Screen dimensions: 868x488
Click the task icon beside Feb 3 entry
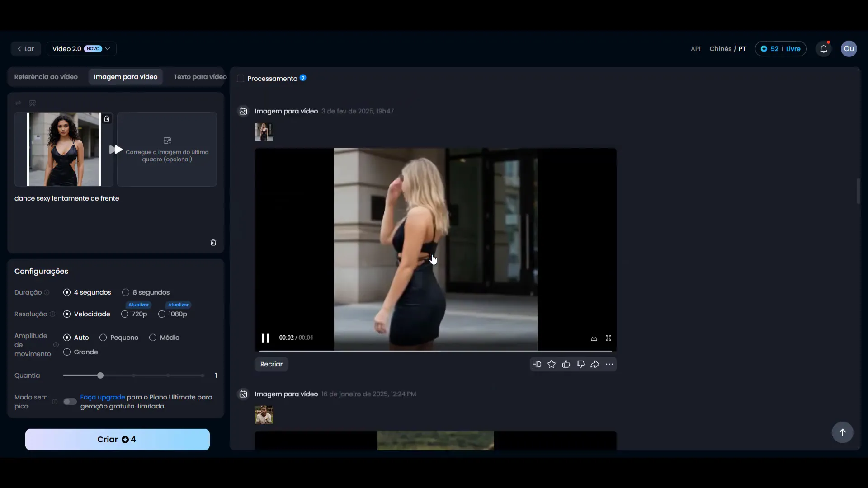(243, 111)
